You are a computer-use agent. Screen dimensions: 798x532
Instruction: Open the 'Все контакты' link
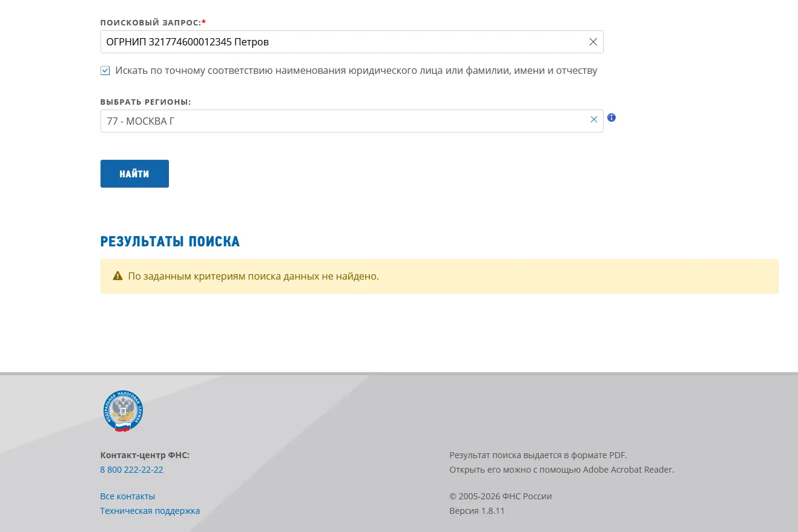(127, 496)
